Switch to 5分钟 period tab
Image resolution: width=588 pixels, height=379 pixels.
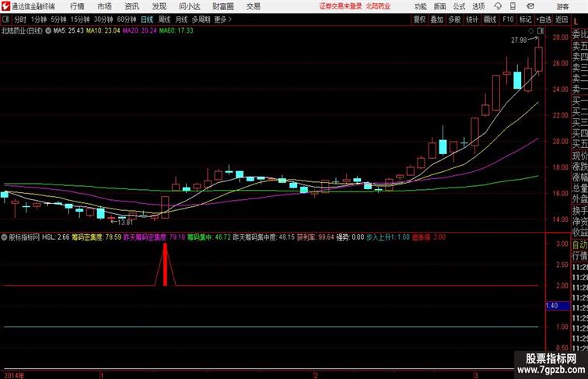click(58, 19)
